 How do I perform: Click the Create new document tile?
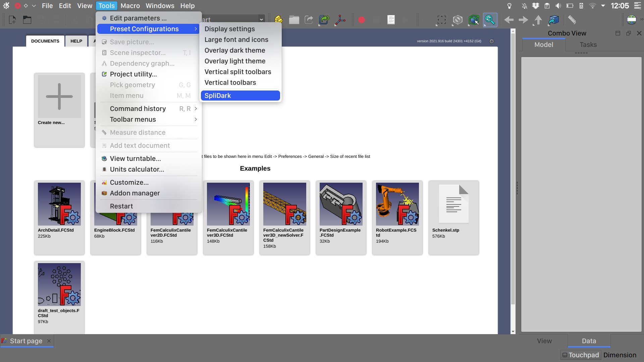point(59,110)
